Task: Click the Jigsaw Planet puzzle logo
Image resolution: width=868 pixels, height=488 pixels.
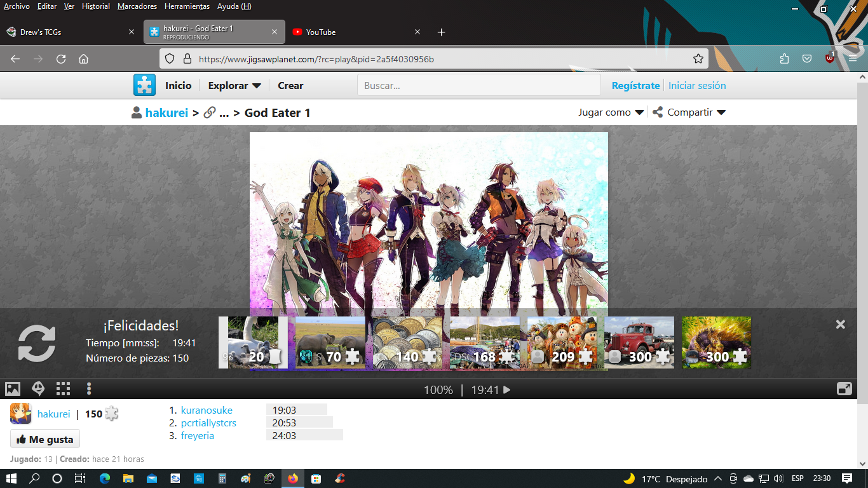Action: 144,85
